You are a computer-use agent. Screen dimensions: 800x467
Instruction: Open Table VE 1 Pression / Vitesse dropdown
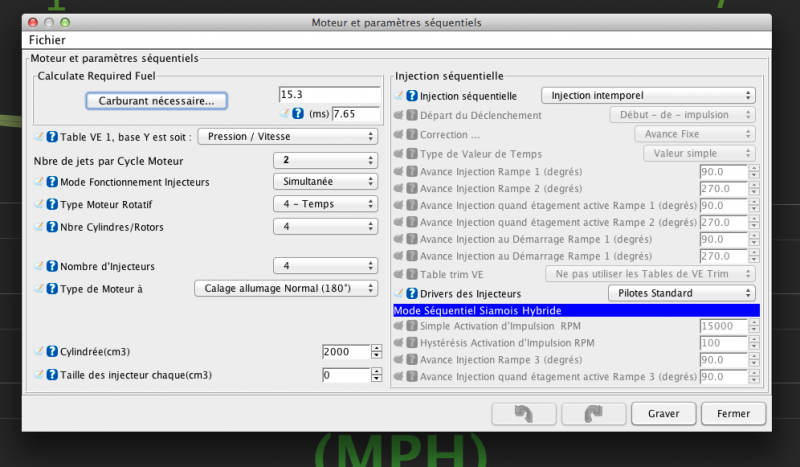pos(288,136)
